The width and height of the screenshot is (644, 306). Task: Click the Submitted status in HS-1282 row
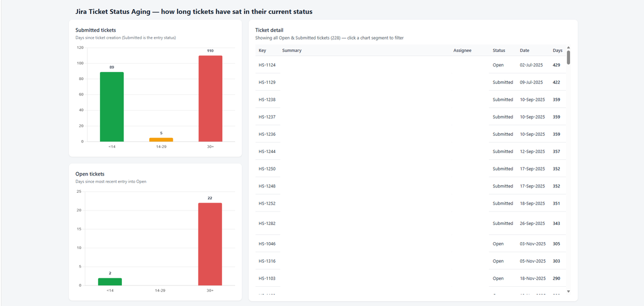coord(503,223)
